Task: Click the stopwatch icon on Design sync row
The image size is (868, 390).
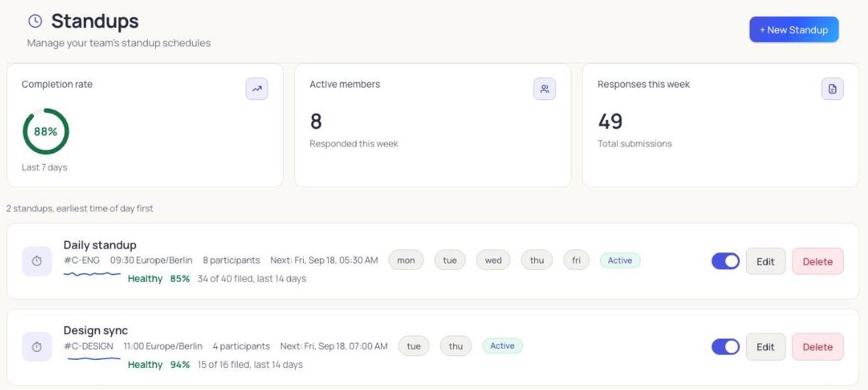Action: click(x=37, y=347)
